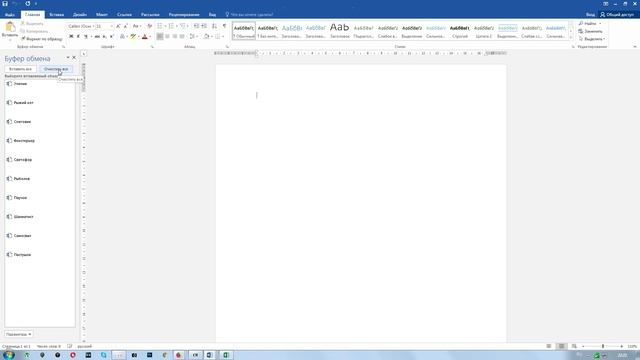Toggle bold formatting
The image size is (640, 360).
71,37
